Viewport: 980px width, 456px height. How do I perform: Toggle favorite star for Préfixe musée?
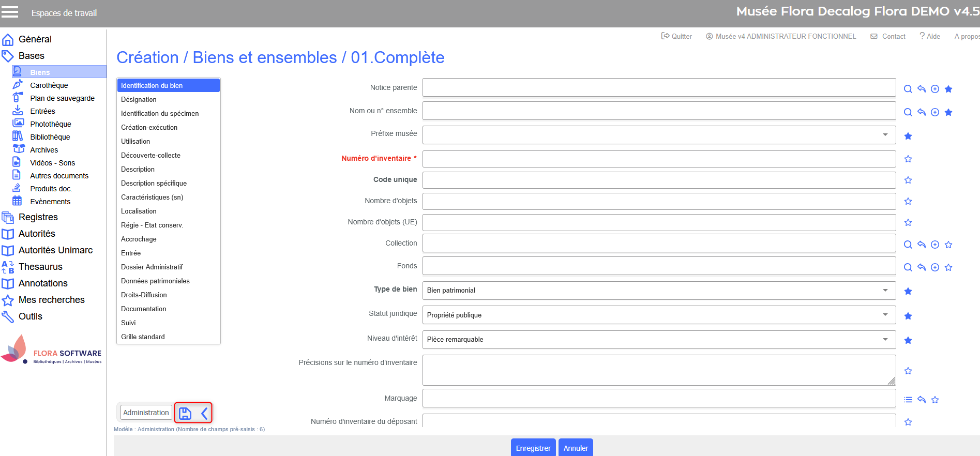point(908,136)
